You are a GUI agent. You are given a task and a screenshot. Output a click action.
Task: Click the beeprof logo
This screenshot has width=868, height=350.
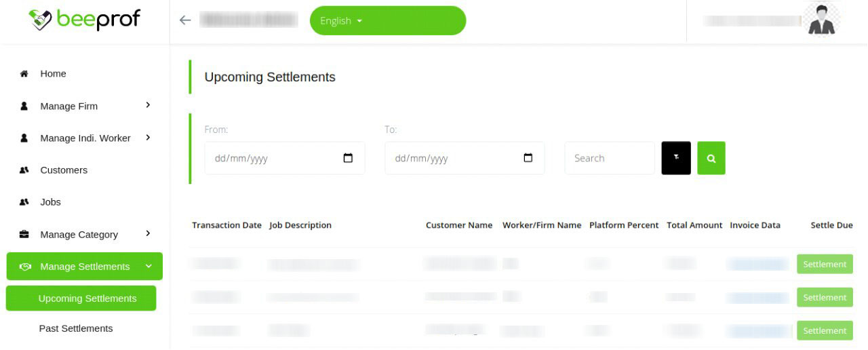click(85, 20)
